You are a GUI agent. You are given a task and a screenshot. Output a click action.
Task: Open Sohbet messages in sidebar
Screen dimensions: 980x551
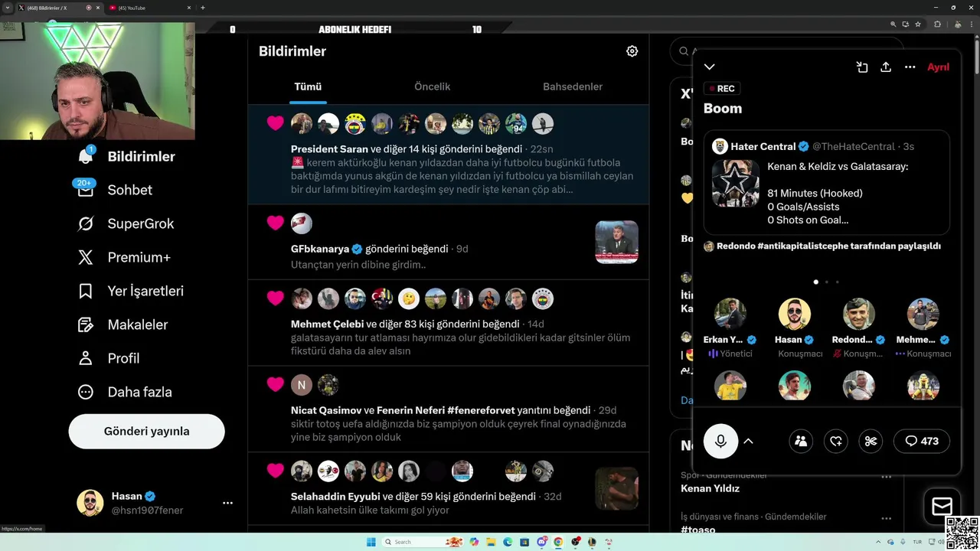tap(115, 190)
